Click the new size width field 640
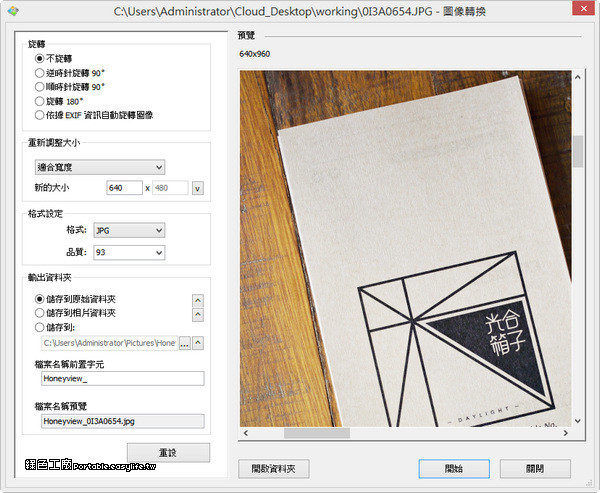This screenshot has height=493, width=600. [x=124, y=188]
